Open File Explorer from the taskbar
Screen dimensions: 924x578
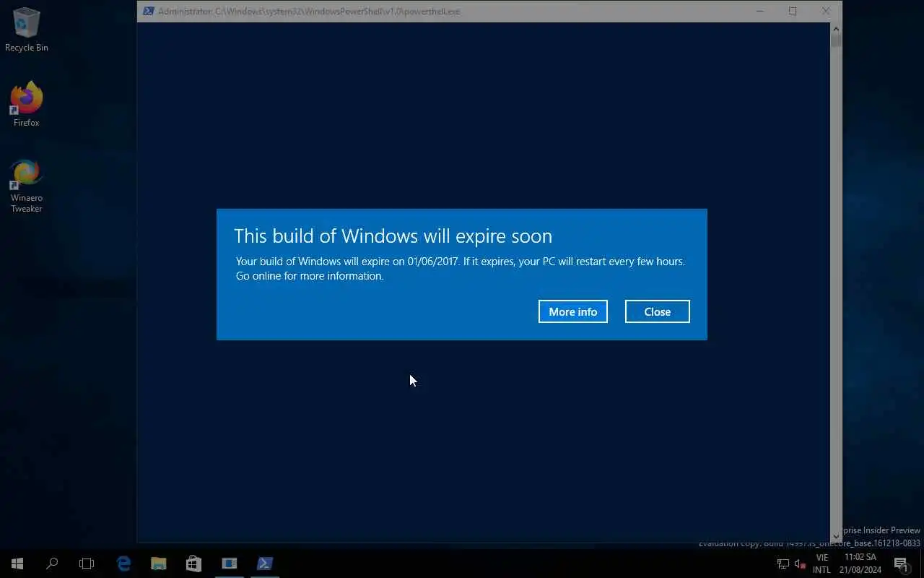[159, 564]
